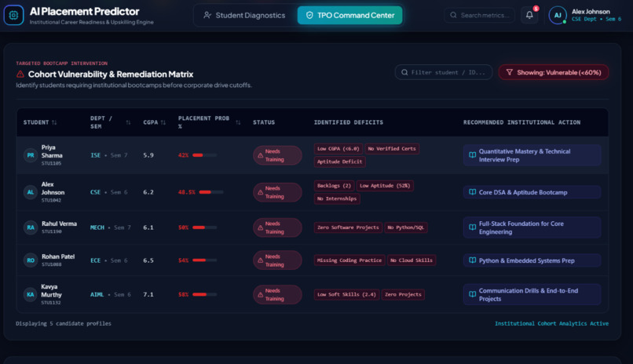Screen dimensions: 633x364
Task: Toggle the Showing: Vulnerable (<60%) filter
Action: (x=554, y=72)
